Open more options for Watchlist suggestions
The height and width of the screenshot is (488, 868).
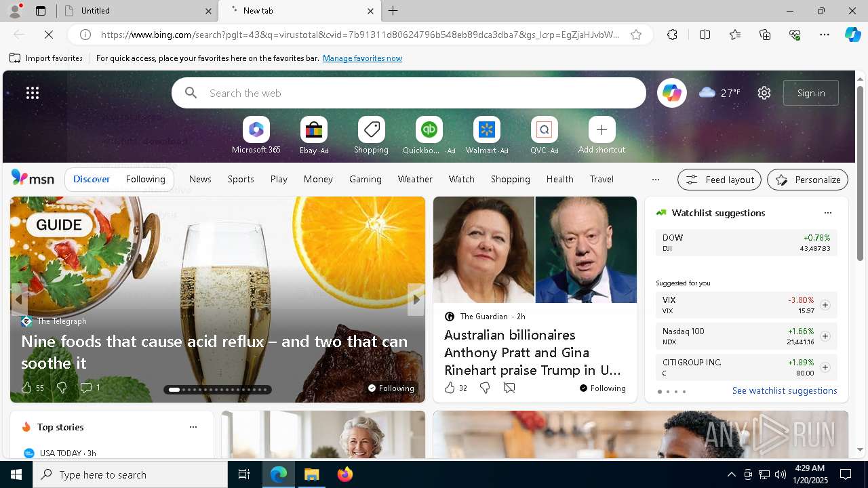[828, 213]
